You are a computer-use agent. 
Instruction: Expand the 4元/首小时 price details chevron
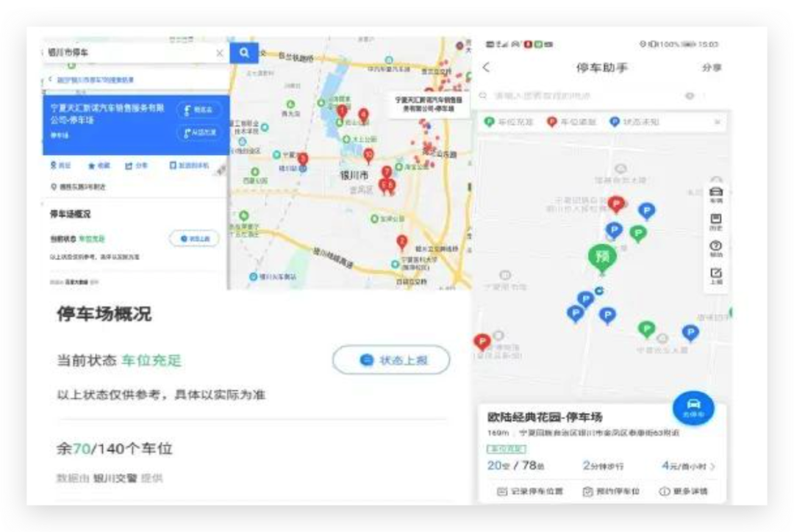click(x=711, y=467)
